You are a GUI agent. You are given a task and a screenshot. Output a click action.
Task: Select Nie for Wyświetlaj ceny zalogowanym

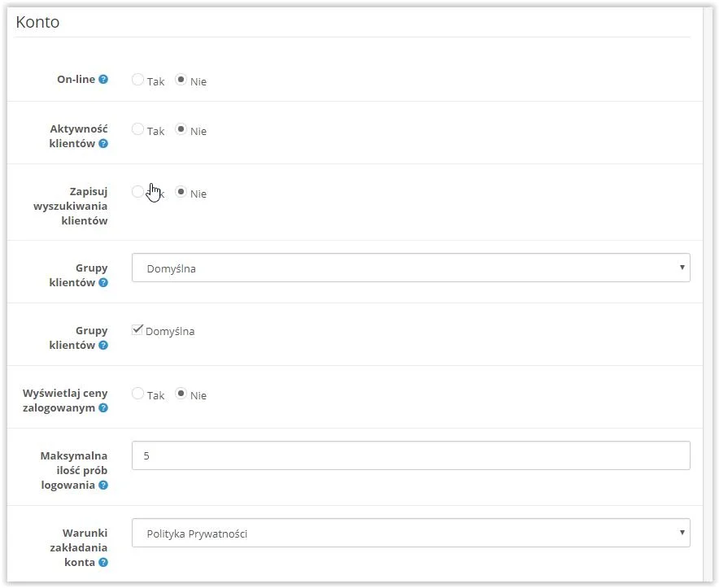pyautogui.click(x=181, y=394)
